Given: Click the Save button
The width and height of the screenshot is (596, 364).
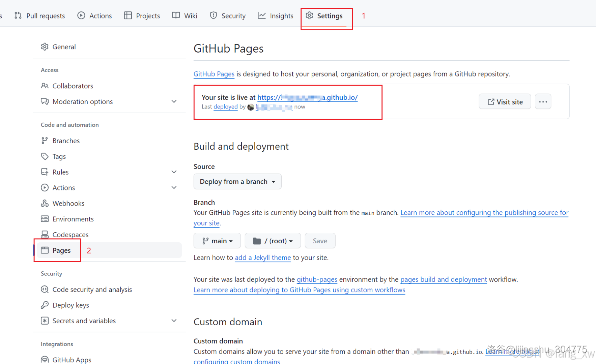Looking at the screenshot, I should 320,241.
